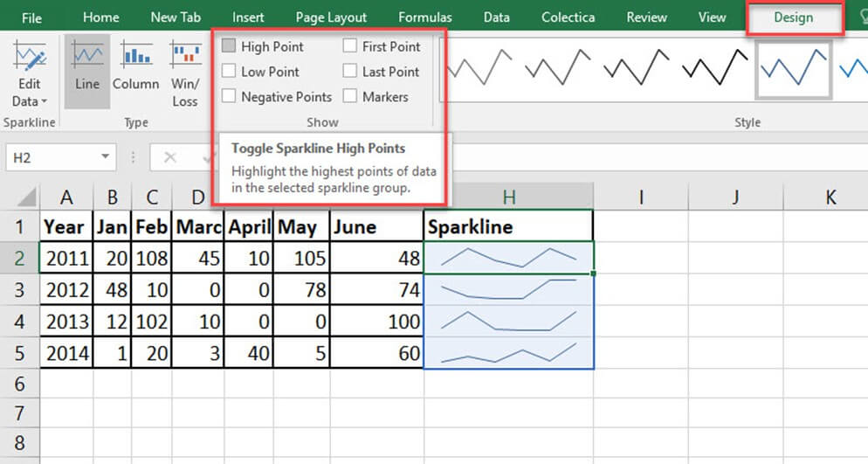
Task: Select column H header
Action: (x=508, y=197)
